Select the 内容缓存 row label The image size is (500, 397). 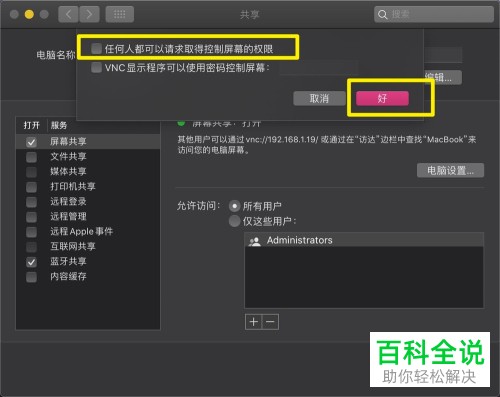68,276
